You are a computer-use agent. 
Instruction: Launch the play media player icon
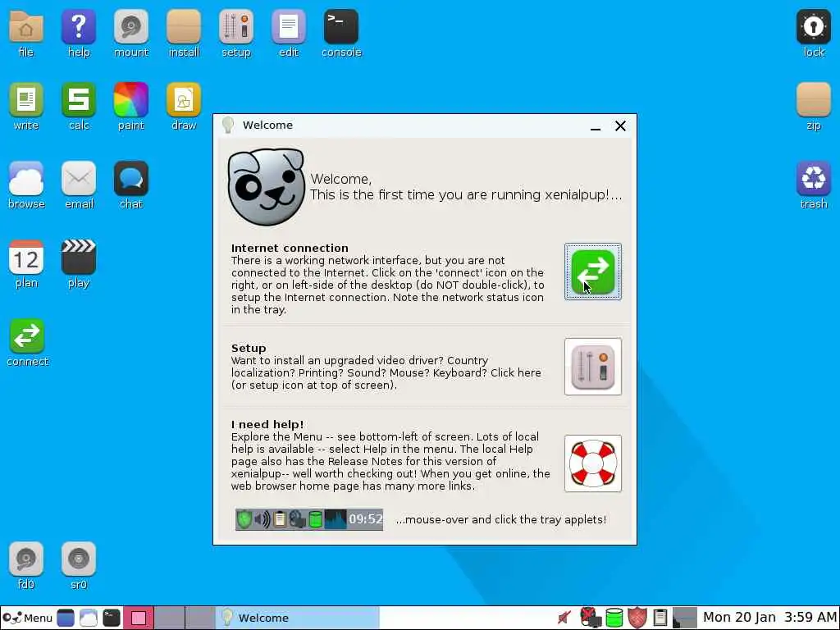point(78,257)
